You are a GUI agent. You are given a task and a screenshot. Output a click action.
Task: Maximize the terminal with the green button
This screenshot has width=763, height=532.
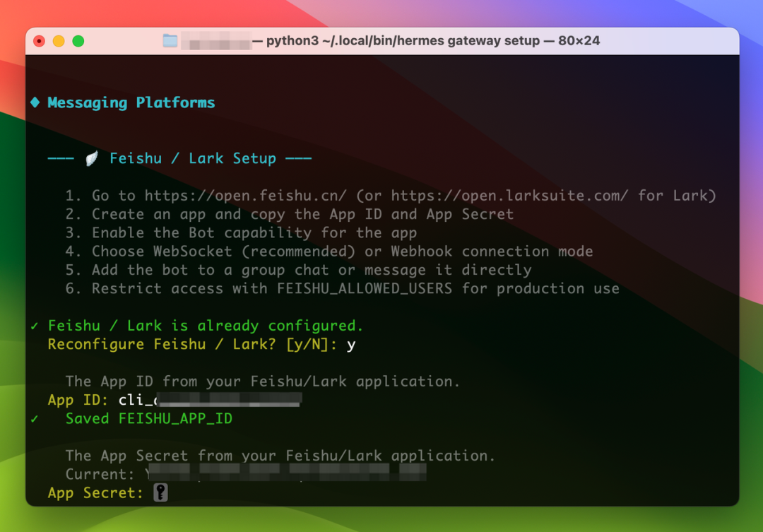[78, 42]
